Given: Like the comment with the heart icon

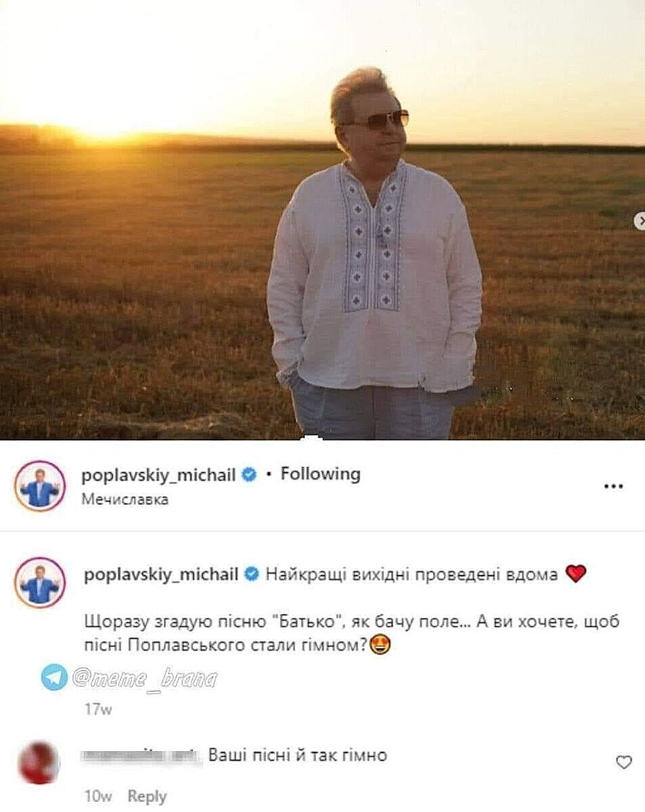Looking at the screenshot, I should click(x=624, y=763).
